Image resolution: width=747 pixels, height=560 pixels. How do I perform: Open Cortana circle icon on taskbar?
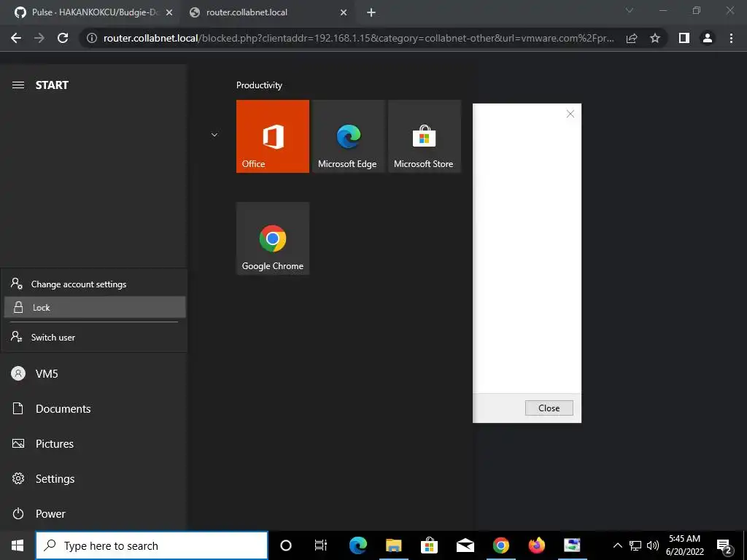286,545
